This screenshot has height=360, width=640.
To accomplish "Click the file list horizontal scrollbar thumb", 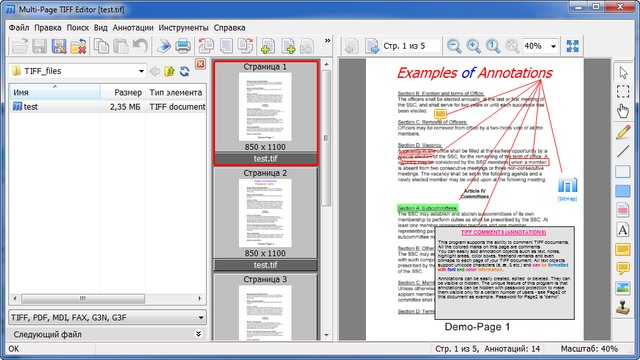I will (83, 299).
